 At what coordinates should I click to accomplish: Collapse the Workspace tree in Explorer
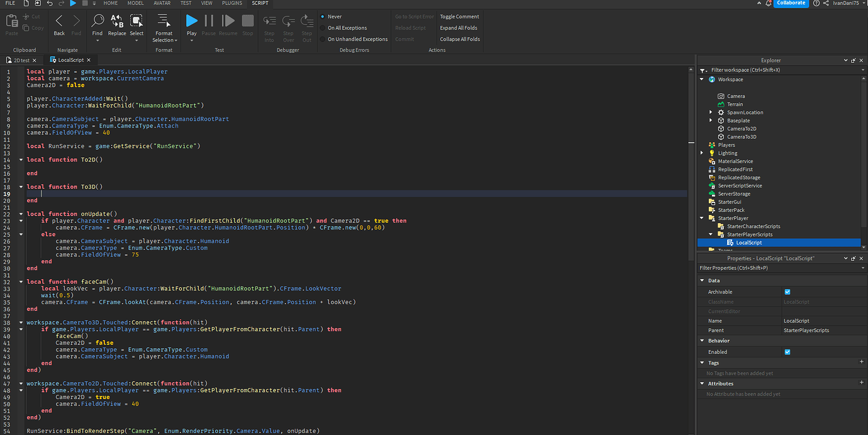702,79
